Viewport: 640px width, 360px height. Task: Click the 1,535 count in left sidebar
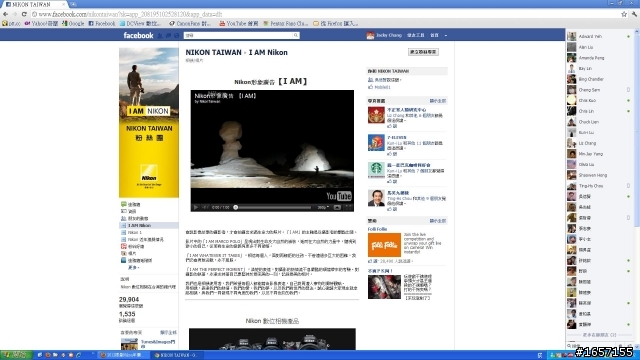[127, 314]
